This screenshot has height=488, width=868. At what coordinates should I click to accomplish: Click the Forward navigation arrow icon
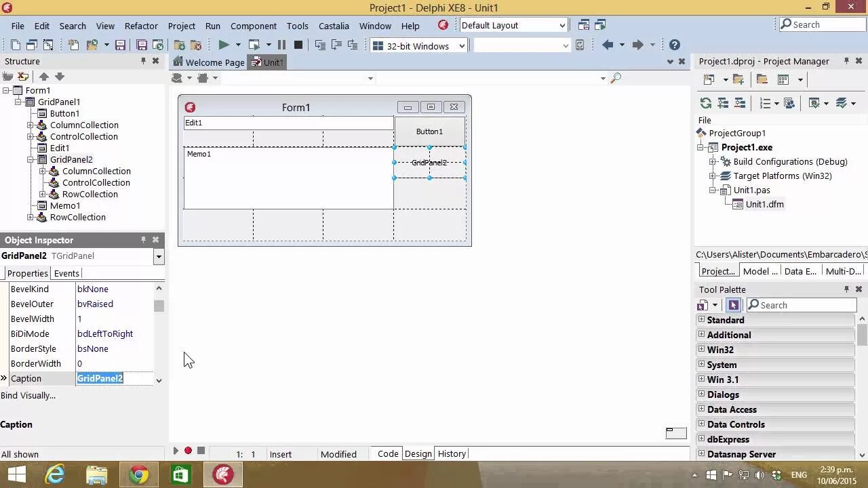[637, 45]
